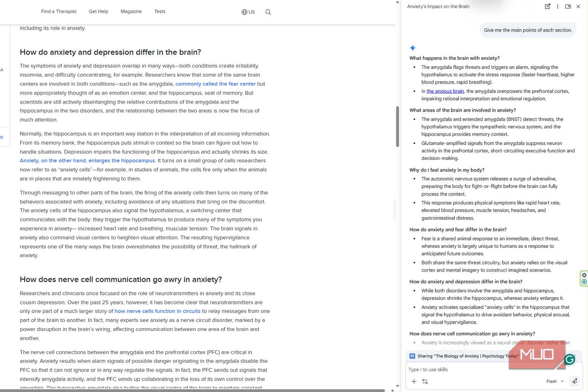
Task: Click the plus attach icon in prompt box
Action: click(x=414, y=381)
